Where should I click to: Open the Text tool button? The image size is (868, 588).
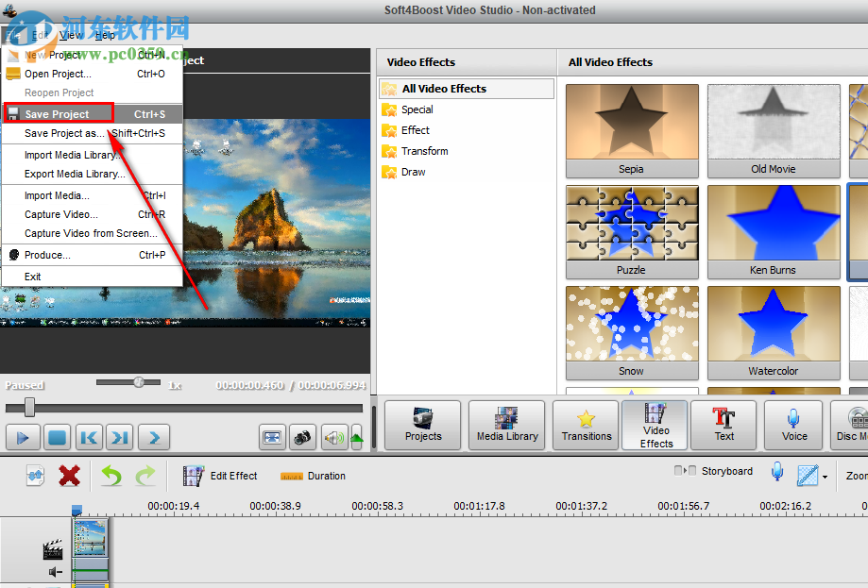tap(724, 425)
